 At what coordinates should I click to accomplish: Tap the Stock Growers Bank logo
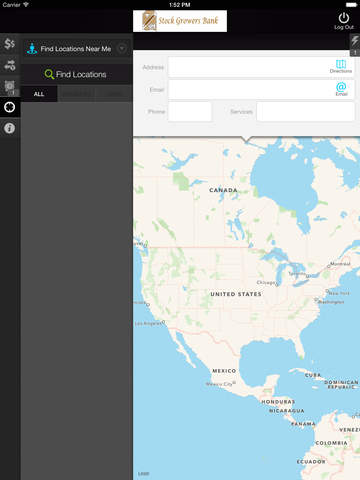click(180, 21)
